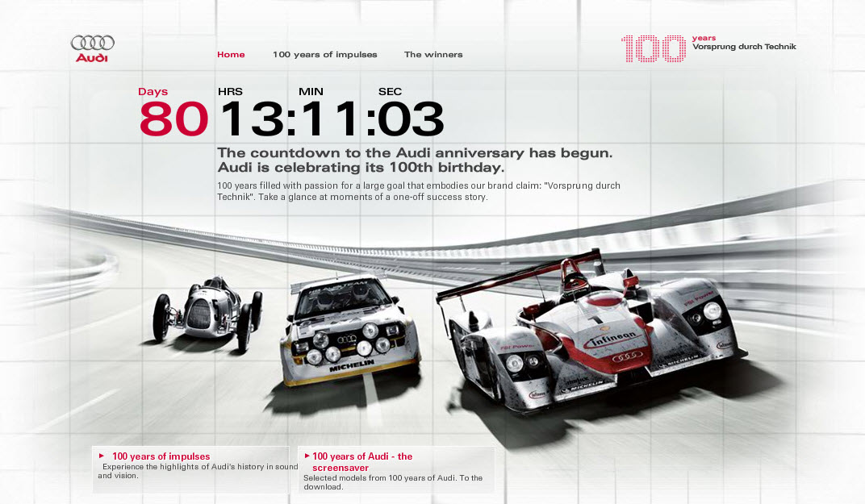Click the MIN label above the timer
The height and width of the screenshot is (504, 865).
pos(311,92)
